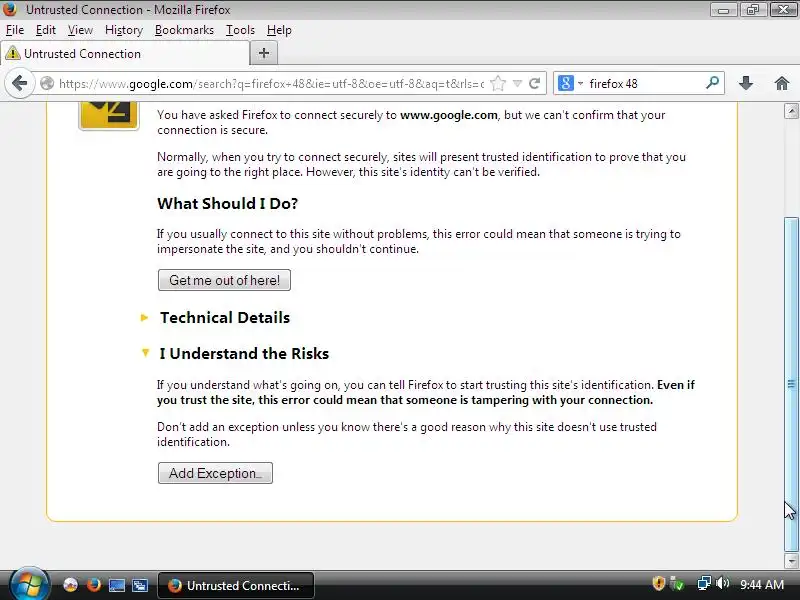The height and width of the screenshot is (600, 800).
Task: Click the scrollbar down arrow
Action: pos(791,561)
